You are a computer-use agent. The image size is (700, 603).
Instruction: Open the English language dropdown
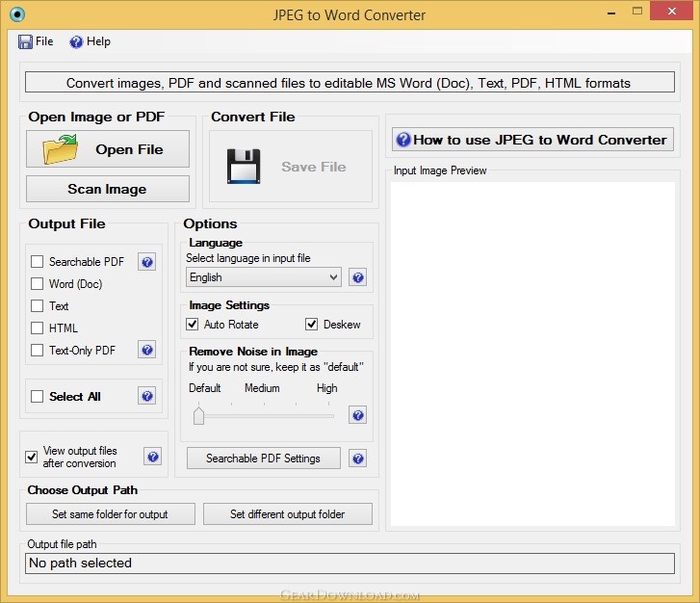264,277
